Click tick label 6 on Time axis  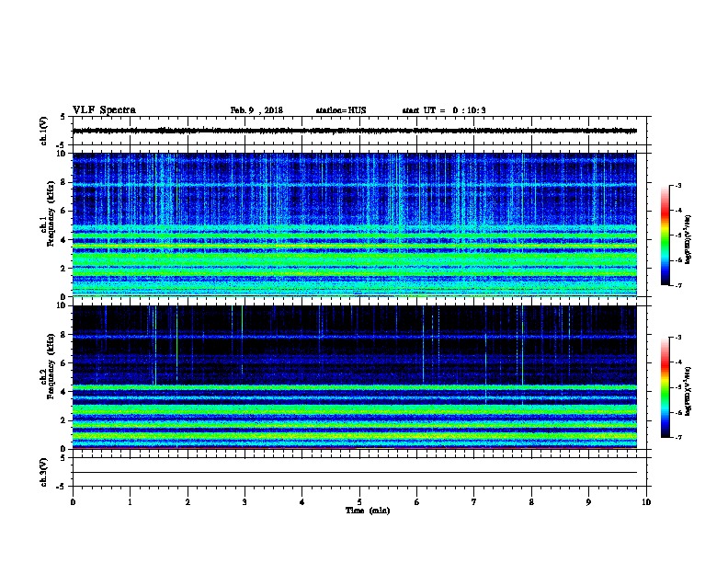pyautogui.click(x=417, y=501)
